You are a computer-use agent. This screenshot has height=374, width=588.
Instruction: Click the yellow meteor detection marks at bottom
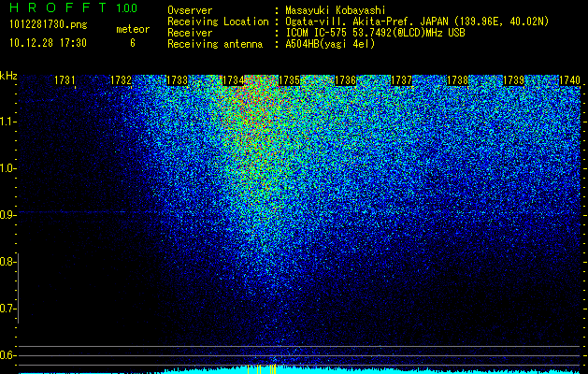pos(262,369)
